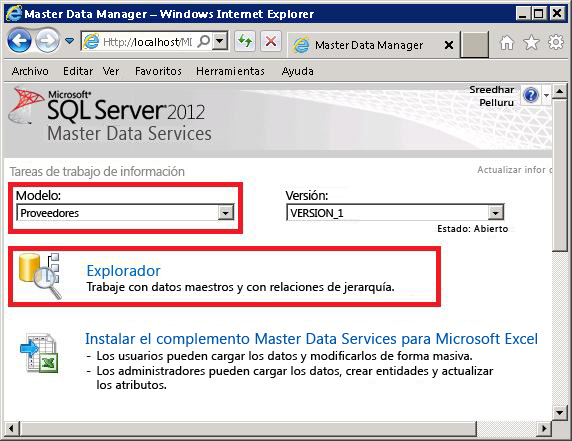Click the SQL Server 2012 logo

coord(109,114)
